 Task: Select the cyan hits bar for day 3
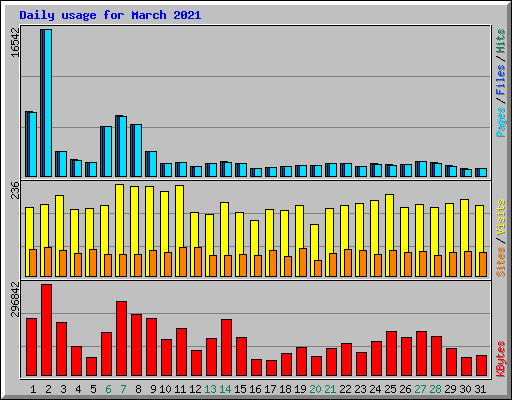click(63, 164)
